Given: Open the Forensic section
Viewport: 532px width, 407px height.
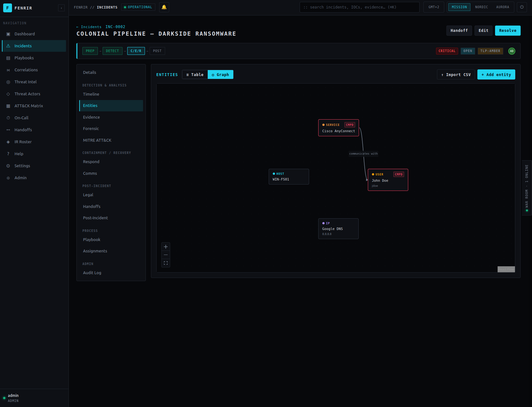Looking at the screenshot, I should (x=111, y=129).
